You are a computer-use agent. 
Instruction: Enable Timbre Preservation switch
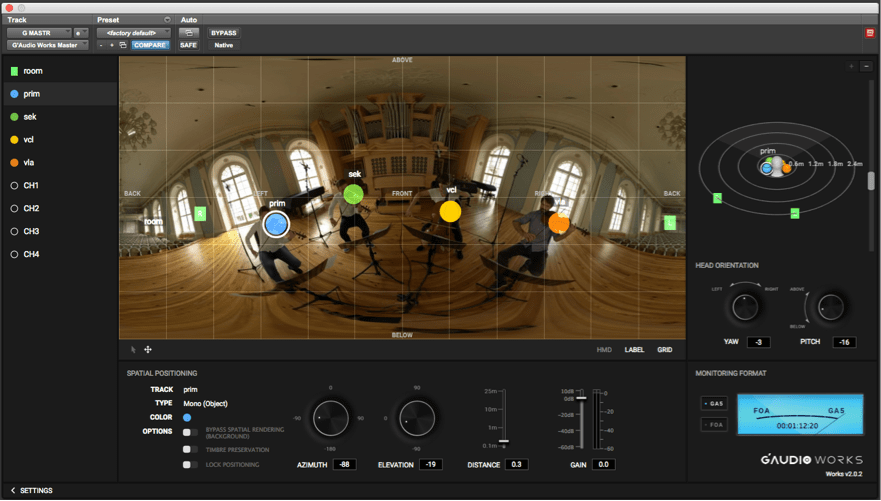[189, 450]
